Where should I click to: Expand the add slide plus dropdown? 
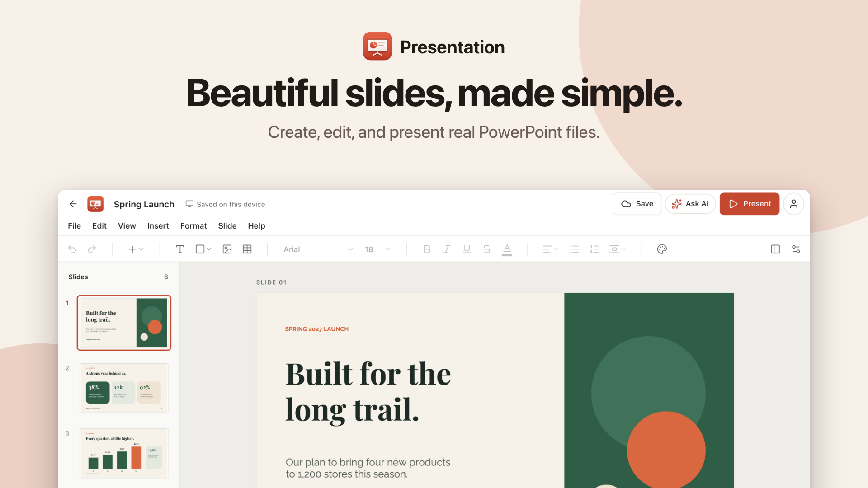pyautogui.click(x=136, y=249)
